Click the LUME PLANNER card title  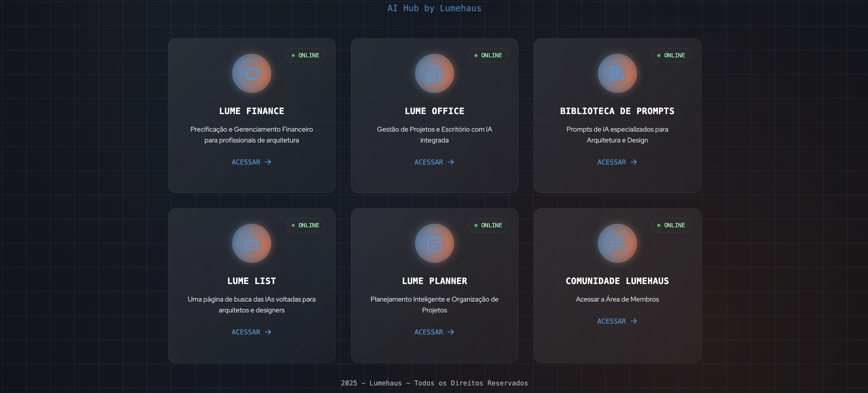click(434, 281)
